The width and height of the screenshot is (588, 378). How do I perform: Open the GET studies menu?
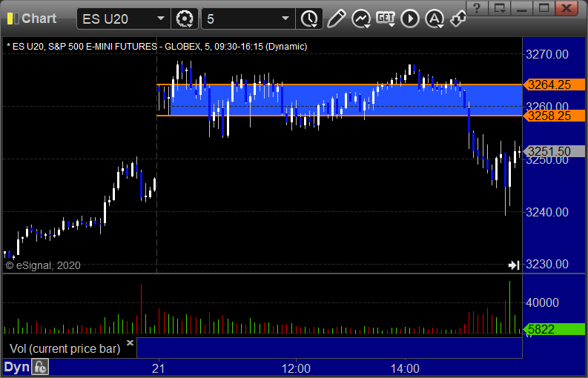tap(386, 19)
